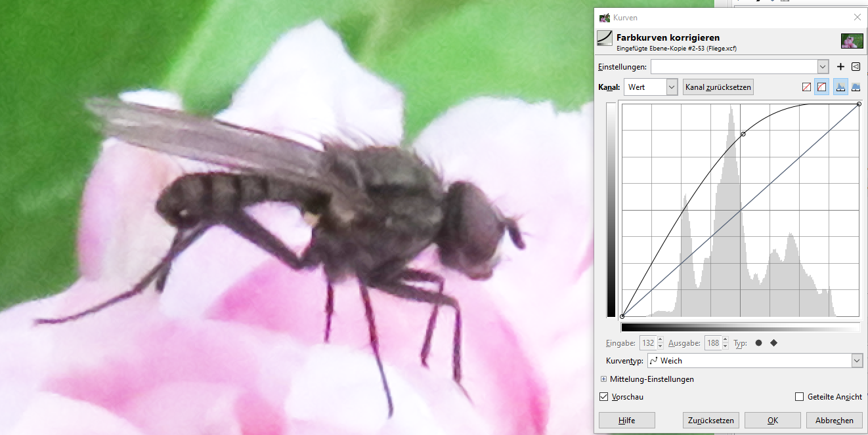Viewport: 868px width, 435px height.
Task: Click the Eingabe value field showing 132
Action: [648, 342]
